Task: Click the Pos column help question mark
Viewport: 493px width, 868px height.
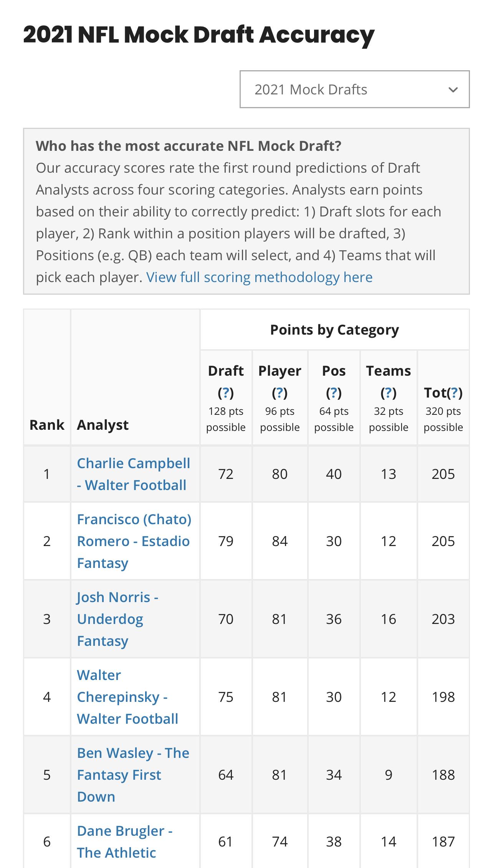Action: click(x=334, y=393)
